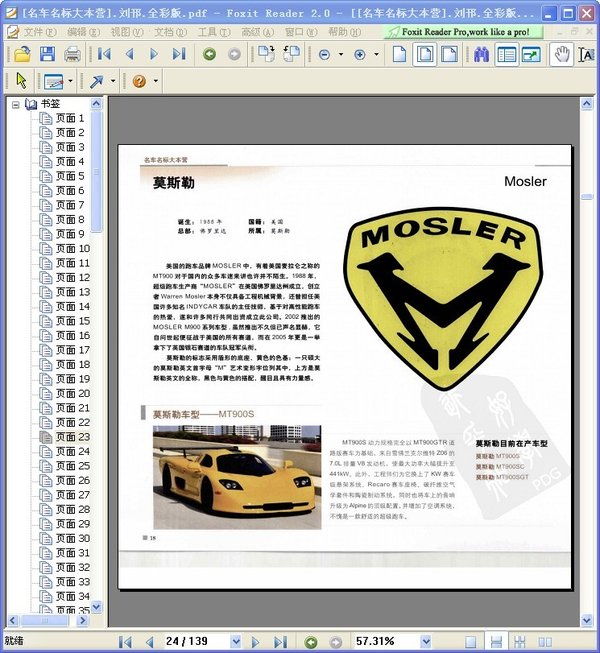Collapse the 书签 bookmark tree
Screen dimensions: 600x653
point(15,105)
